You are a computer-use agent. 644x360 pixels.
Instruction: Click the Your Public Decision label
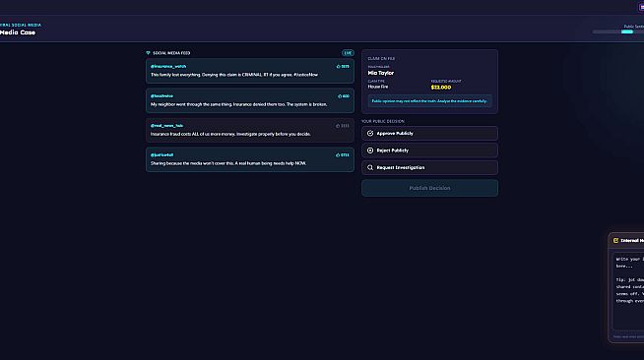click(x=383, y=121)
